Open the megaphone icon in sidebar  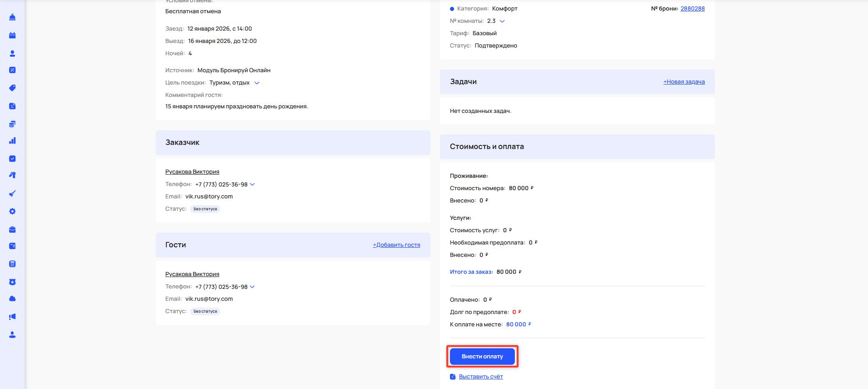pyautogui.click(x=12, y=316)
